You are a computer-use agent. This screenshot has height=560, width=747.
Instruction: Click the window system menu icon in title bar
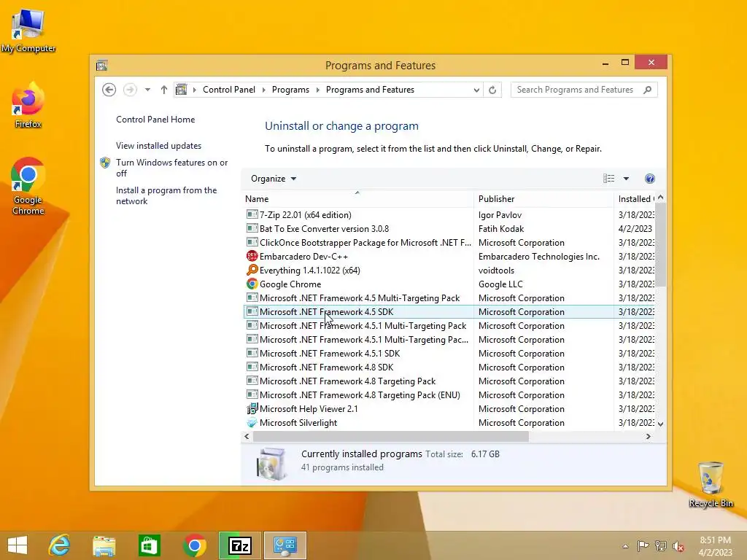point(101,65)
